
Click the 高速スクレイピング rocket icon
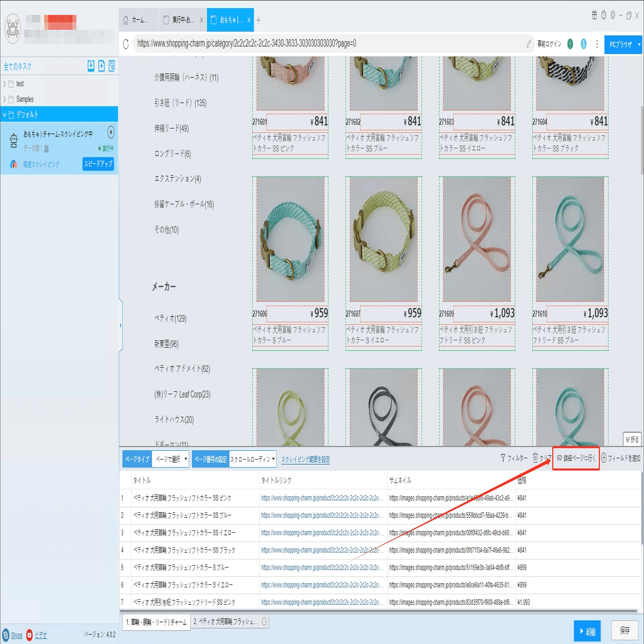14,165
